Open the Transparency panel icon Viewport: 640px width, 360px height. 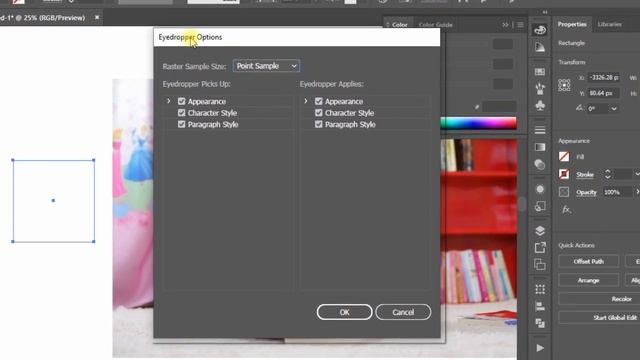pos(540,164)
